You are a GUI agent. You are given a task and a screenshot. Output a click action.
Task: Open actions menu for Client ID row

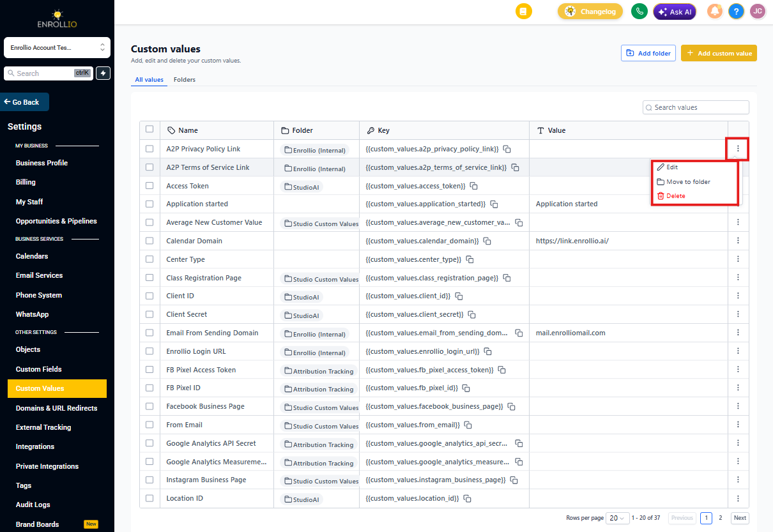click(x=738, y=296)
